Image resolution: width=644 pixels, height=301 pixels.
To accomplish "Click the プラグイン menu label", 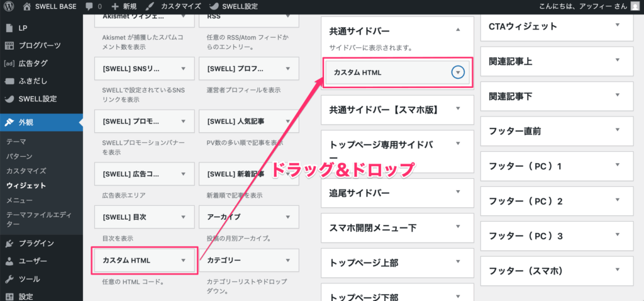I will tap(36, 243).
